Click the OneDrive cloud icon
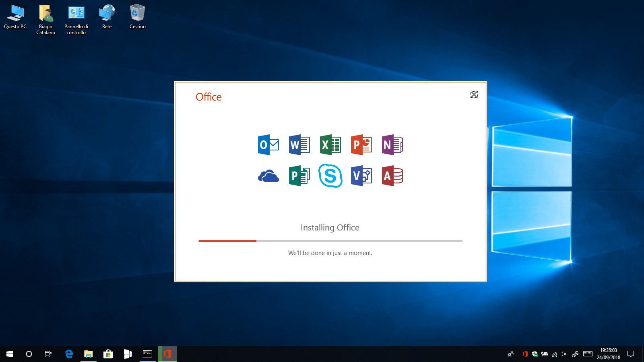The image size is (644, 362). (268, 176)
